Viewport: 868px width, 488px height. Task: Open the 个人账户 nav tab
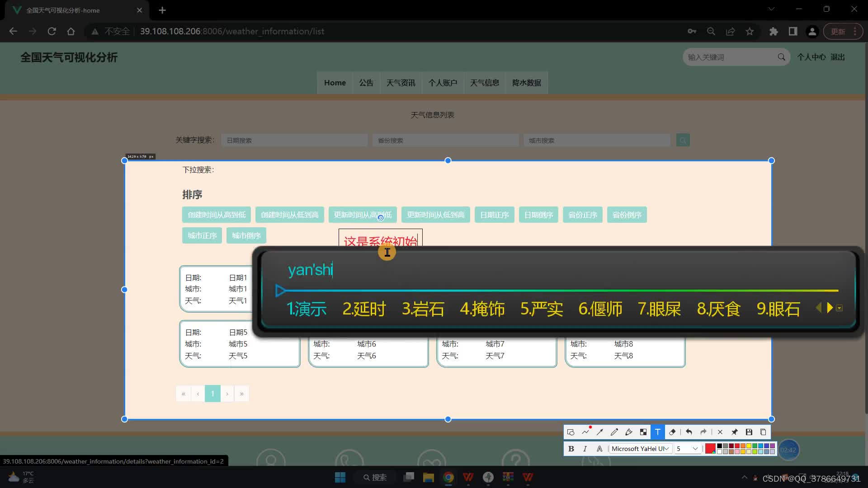point(443,83)
